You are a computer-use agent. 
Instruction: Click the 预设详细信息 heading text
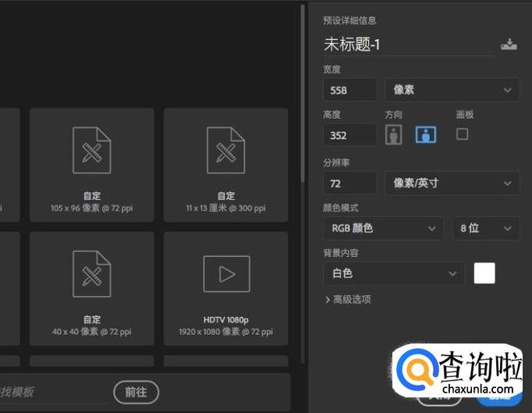349,20
